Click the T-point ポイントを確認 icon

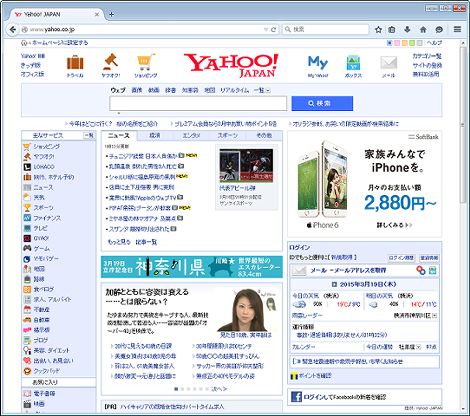(x=294, y=376)
